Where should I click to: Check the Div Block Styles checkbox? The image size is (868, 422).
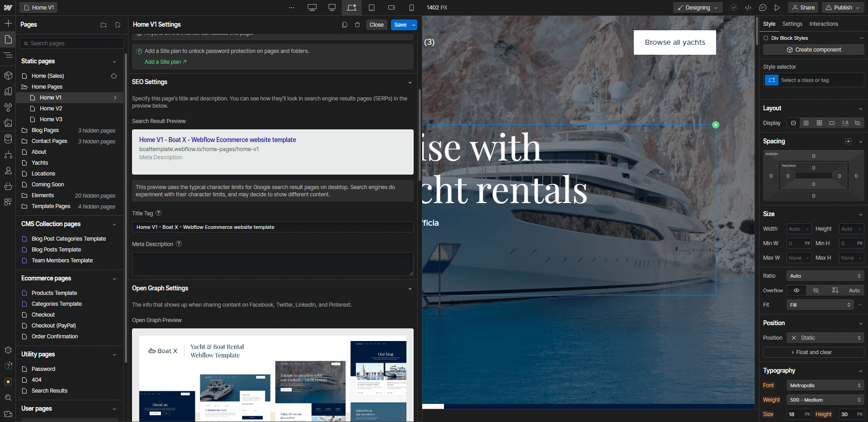(766, 38)
